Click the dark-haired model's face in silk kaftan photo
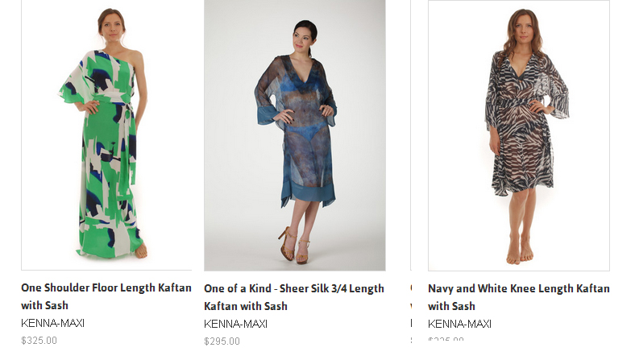This screenshot has width=635, height=364. (x=303, y=39)
